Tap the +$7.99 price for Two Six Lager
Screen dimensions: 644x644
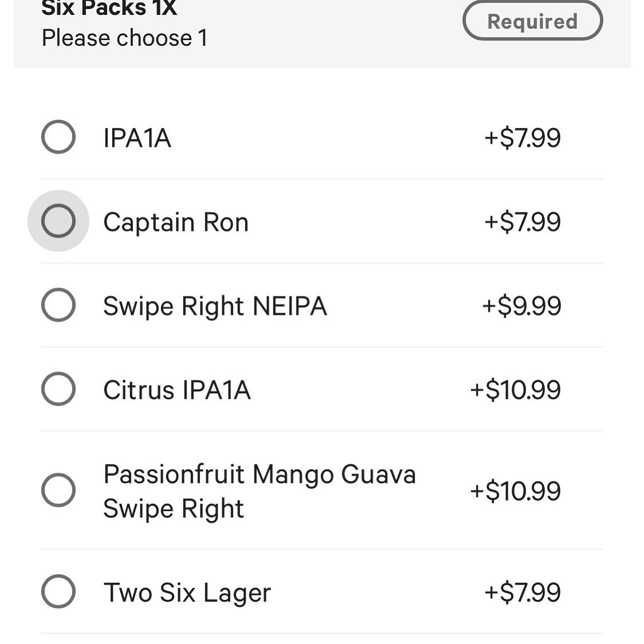(522, 592)
